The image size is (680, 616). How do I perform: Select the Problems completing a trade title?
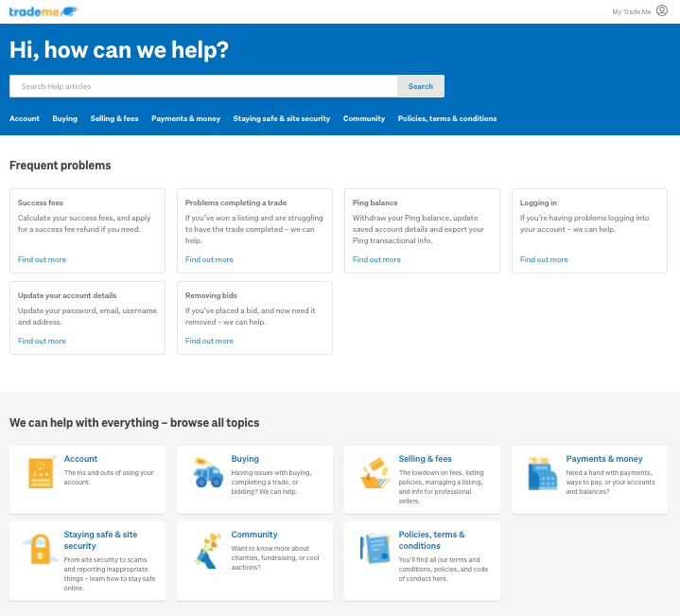point(235,202)
